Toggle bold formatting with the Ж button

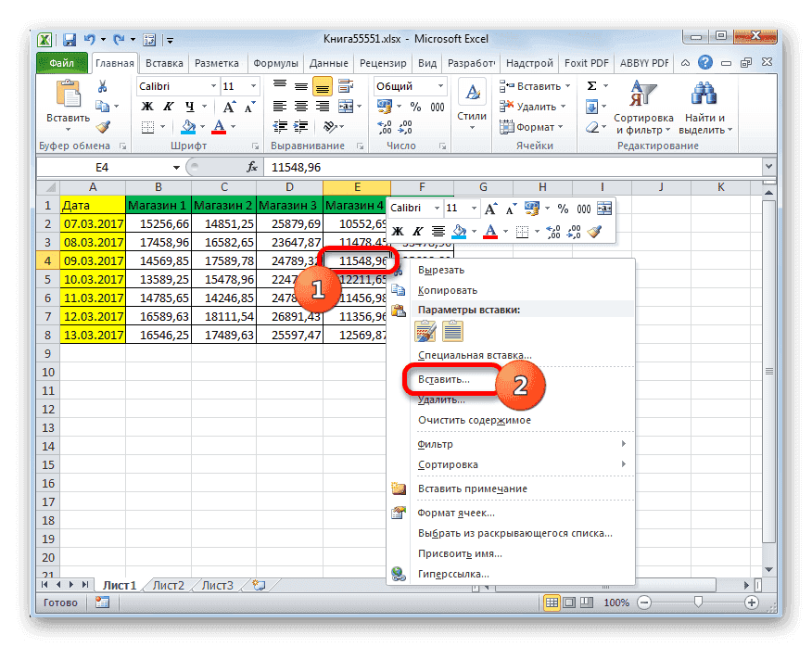(146, 106)
